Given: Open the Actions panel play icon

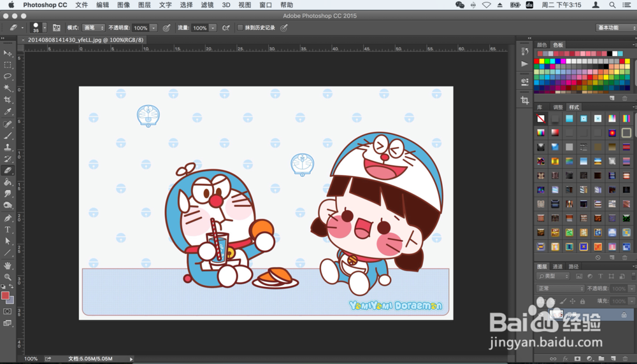Looking at the screenshot, I should [525, 64].
